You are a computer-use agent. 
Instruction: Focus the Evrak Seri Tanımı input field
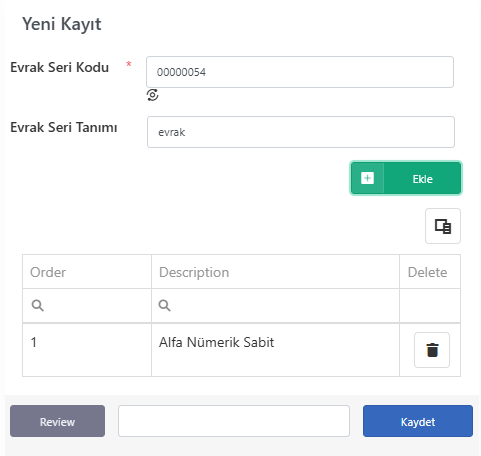[301, 132]
